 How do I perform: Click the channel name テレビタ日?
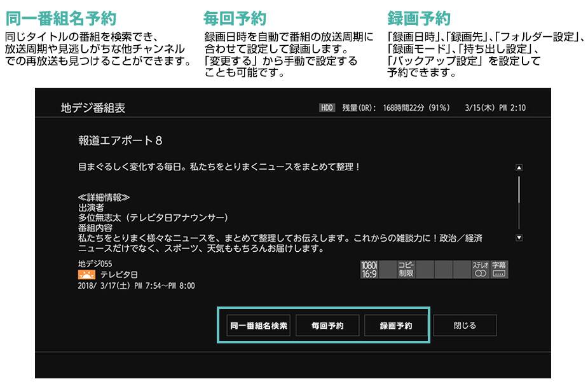[x=119, y=275]
